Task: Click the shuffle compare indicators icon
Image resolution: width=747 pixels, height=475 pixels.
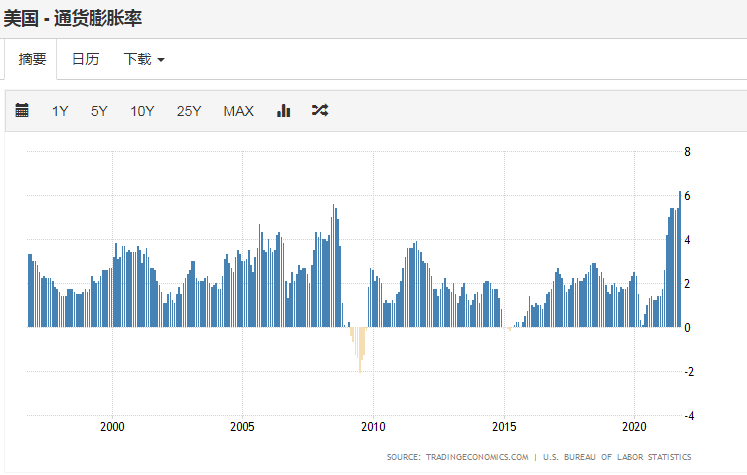Action: pos(320,111)
